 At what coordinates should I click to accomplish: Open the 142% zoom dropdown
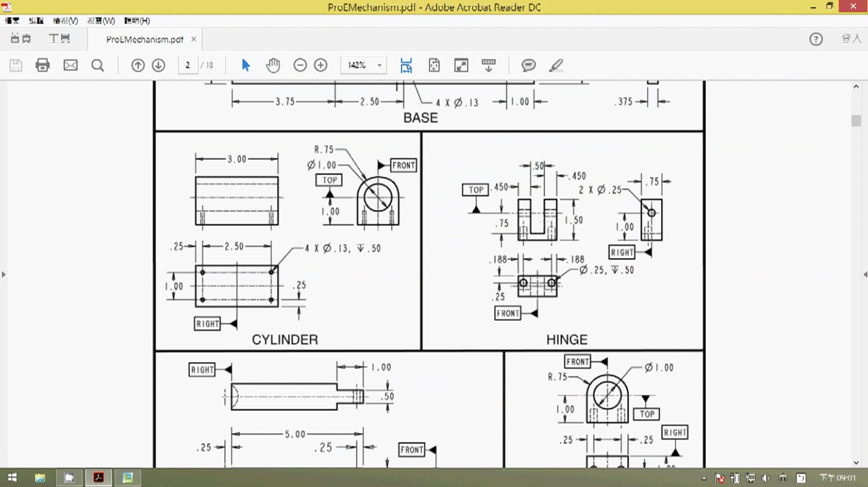363,65
